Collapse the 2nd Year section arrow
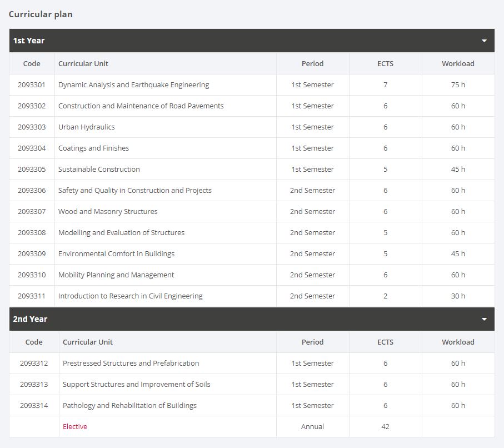This screenshot has width=504, height=448. (x=484, y=320)
